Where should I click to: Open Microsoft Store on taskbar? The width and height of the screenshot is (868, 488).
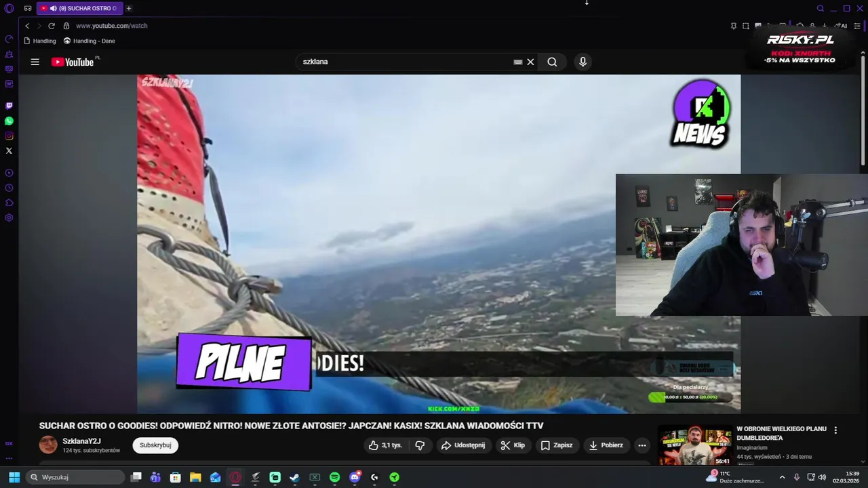coord(176,477)
